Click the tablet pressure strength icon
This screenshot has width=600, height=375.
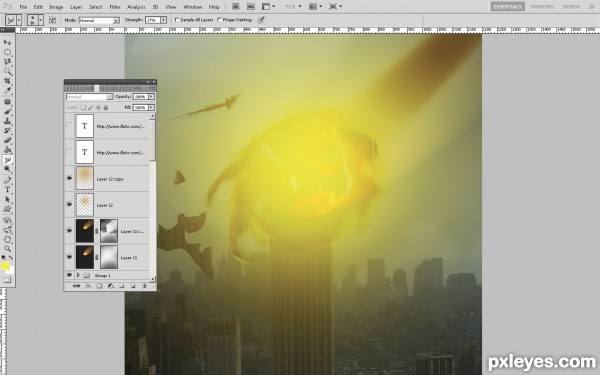[x=261, y=20]
